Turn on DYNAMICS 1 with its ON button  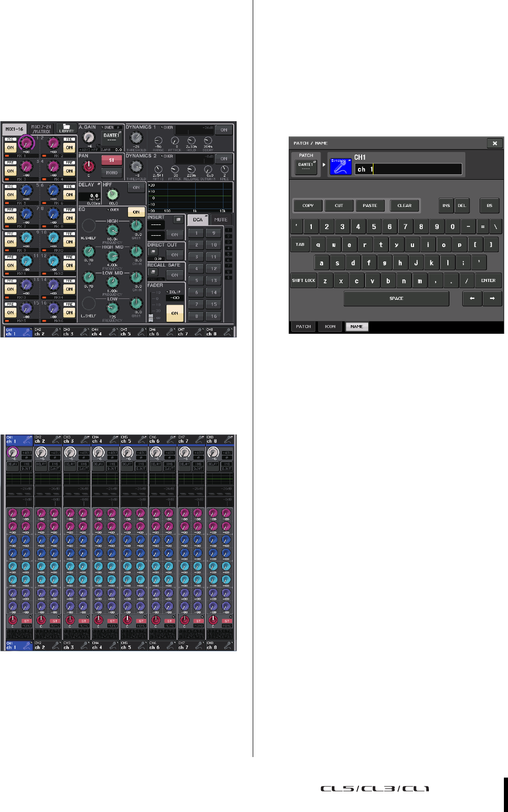224,130
